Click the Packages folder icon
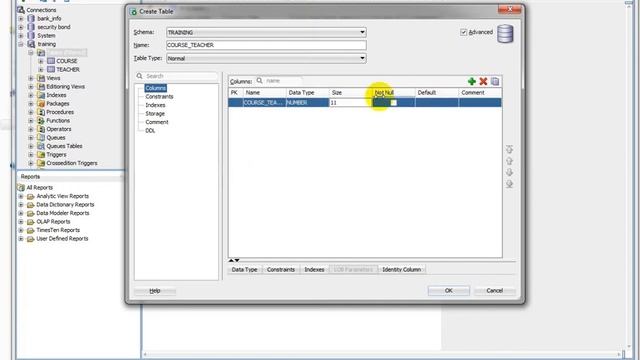This screenshot has width=640, height=360. click(x=41, y=104)
